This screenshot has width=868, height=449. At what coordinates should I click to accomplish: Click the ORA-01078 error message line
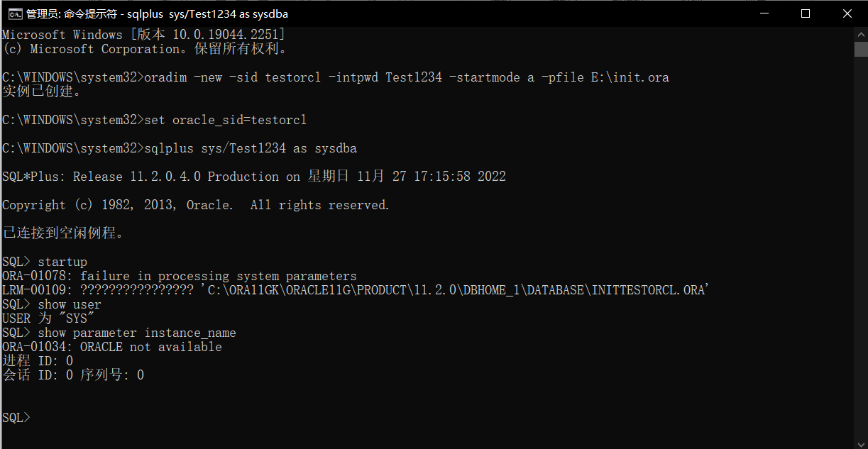pyautogui.click(x=180, y=276)
